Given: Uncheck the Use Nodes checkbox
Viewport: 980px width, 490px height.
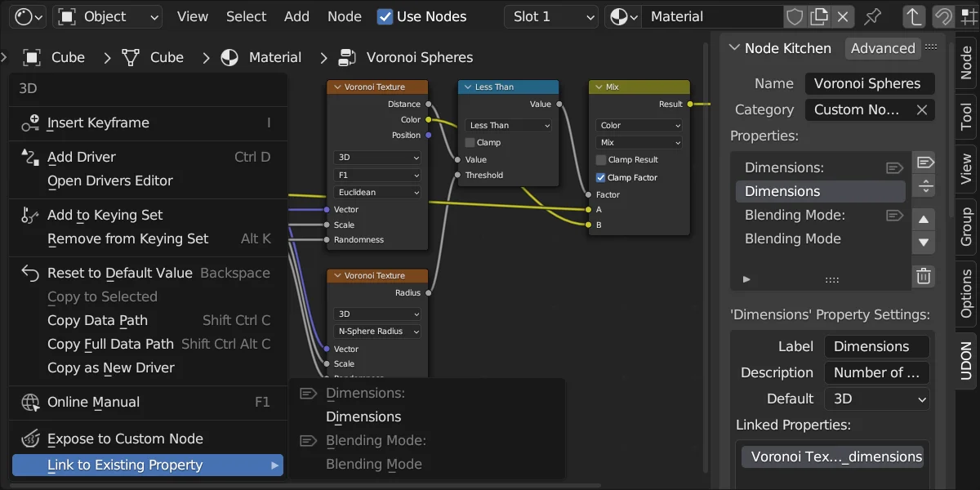Looking at the screenshot, I should click(x=384, y=16).
